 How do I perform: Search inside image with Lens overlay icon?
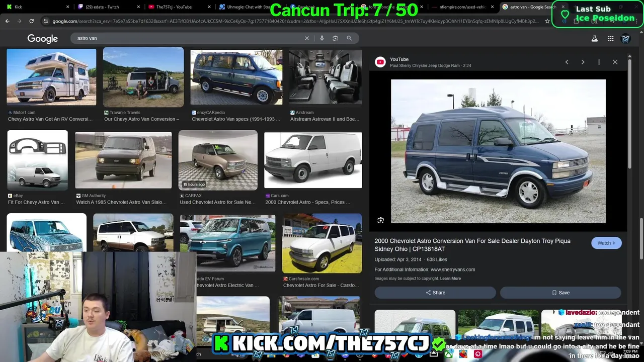[x=380, y=220]
